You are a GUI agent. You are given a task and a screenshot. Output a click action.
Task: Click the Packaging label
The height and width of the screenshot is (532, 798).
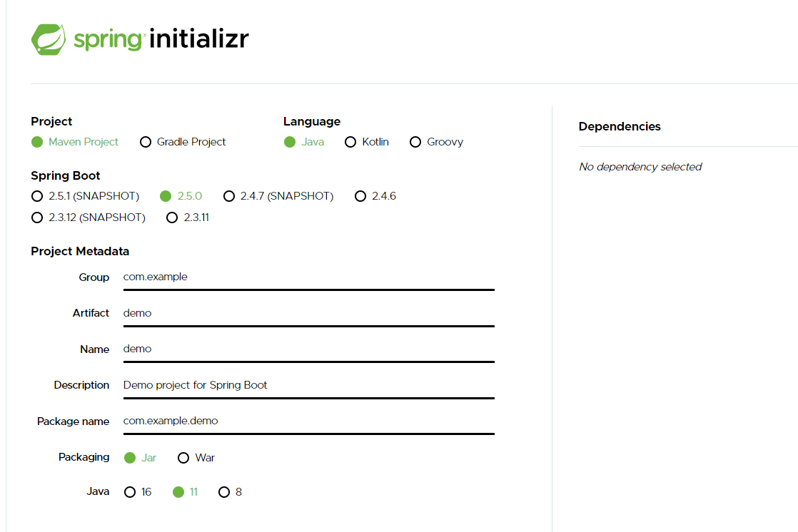click(84, 457)
